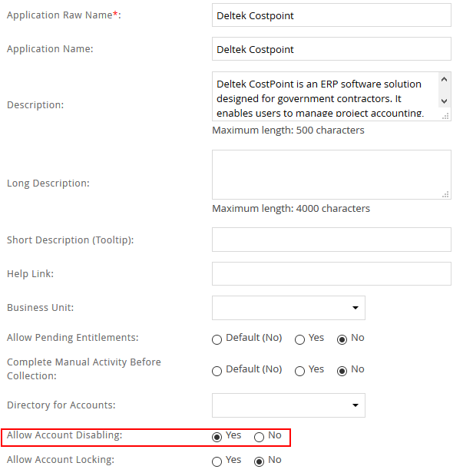
Task: Click Description box scroll down arrow
Action: (444, 101)
